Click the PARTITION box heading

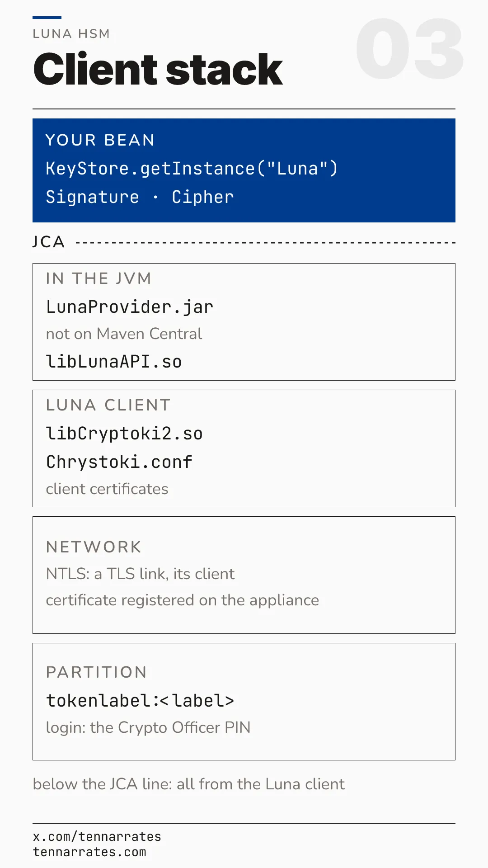(96, 672)
